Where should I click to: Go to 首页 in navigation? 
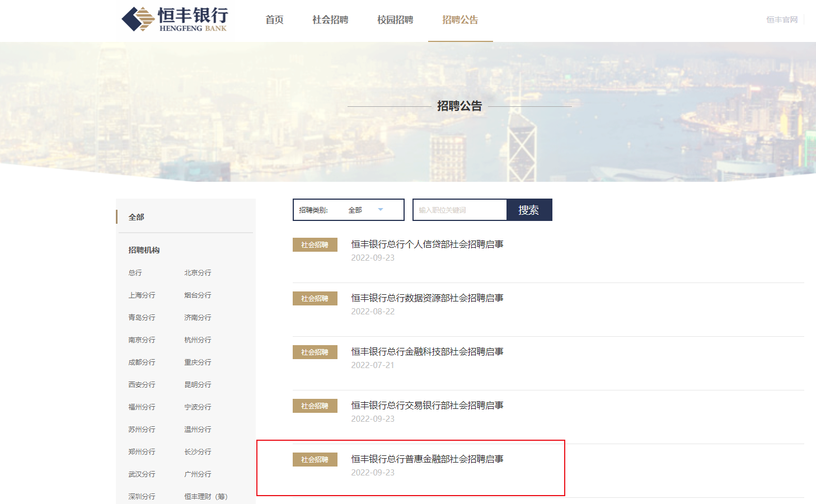click(x=274, y=20)
